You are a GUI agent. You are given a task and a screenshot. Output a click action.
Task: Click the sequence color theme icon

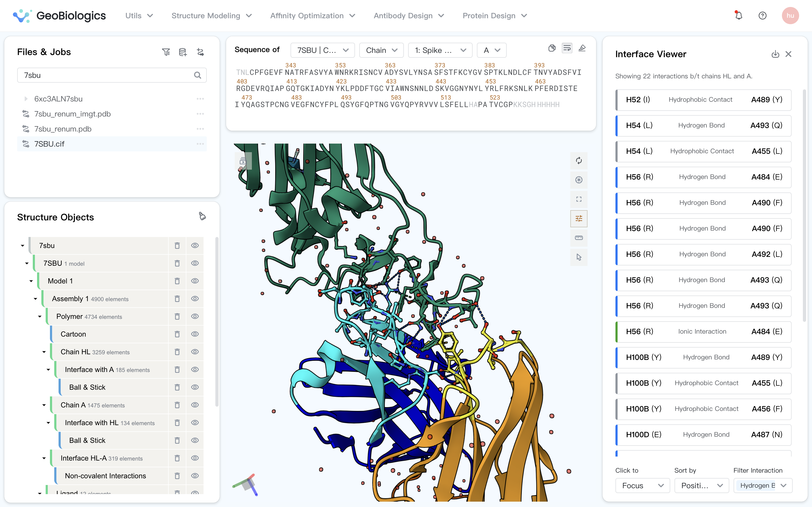pos(552,48)
